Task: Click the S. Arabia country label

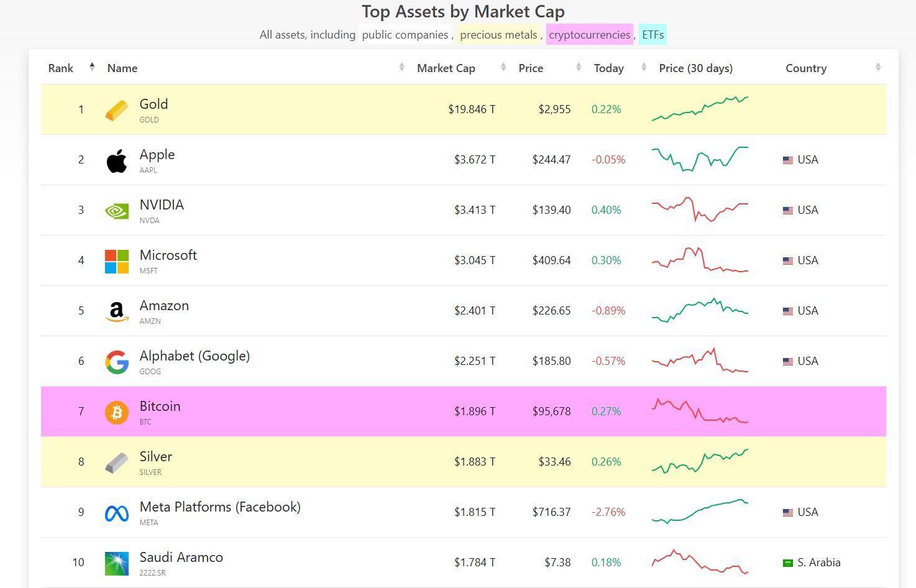Action: [818, 563]
